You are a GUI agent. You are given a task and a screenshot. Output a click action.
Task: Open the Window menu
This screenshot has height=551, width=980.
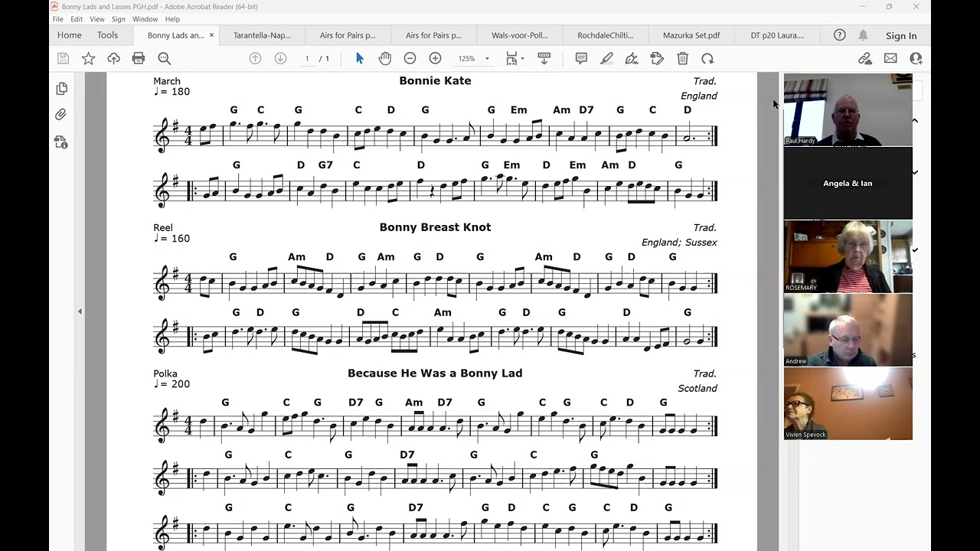(145, 19)
